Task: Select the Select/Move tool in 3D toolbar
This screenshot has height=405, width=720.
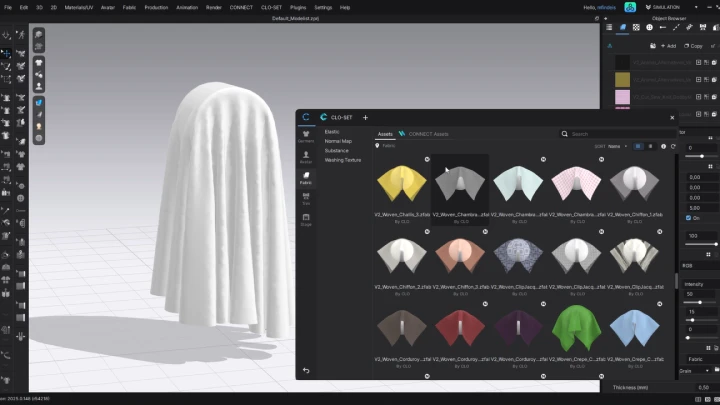Action: tap(6, 54)
